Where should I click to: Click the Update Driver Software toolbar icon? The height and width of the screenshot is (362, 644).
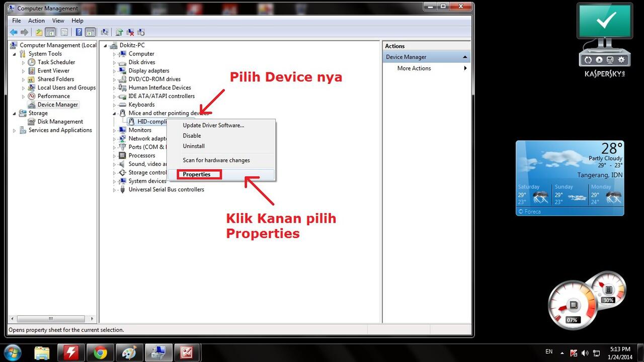pyautogui.click(x=119, y=32)
